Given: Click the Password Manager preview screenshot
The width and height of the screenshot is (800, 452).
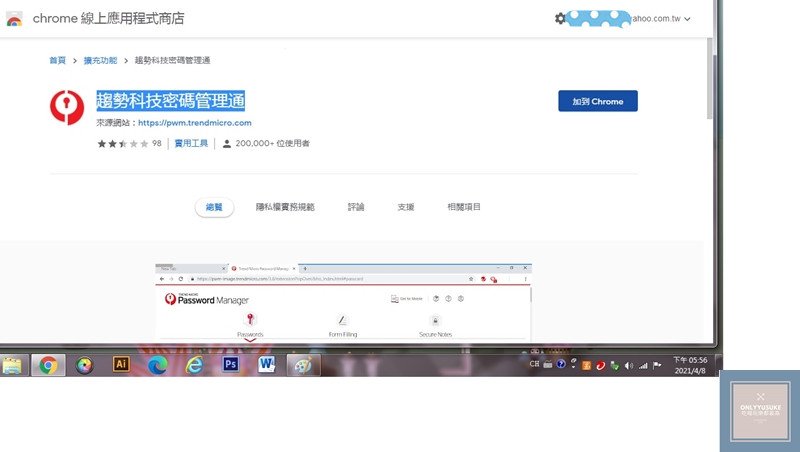Looking at the screenshot, I should coord(343,302).
